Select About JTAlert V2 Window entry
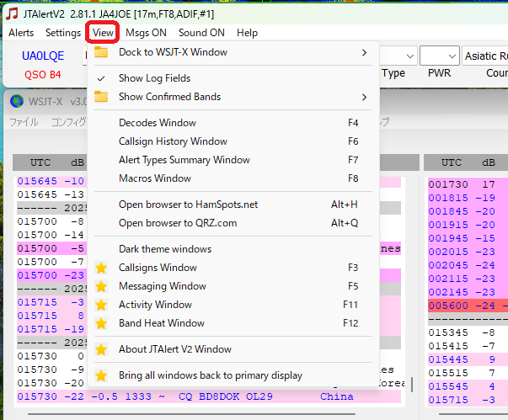This screenshot has width=508, height=420. pyautogui.click(x=233, y=349)
